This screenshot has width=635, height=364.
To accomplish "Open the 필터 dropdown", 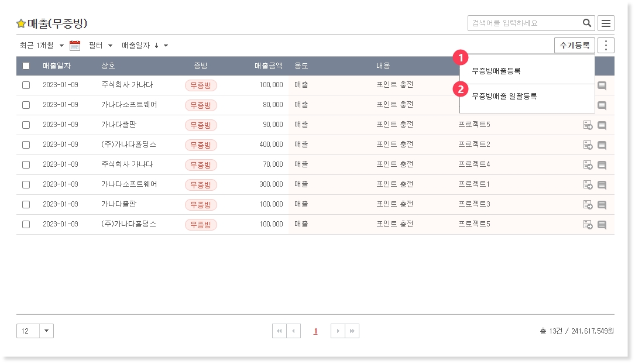I will pyautogui.click(x=100, y=46).
